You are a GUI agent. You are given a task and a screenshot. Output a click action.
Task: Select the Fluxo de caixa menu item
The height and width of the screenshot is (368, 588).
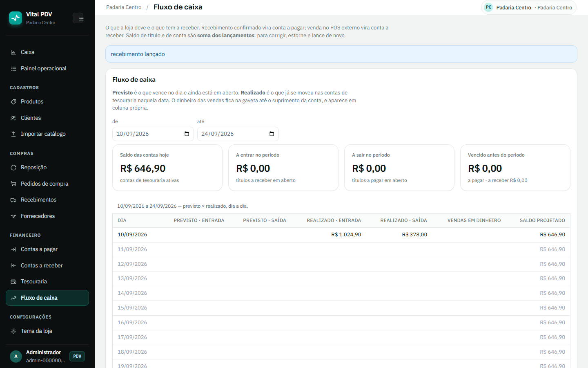pos(47,298)
